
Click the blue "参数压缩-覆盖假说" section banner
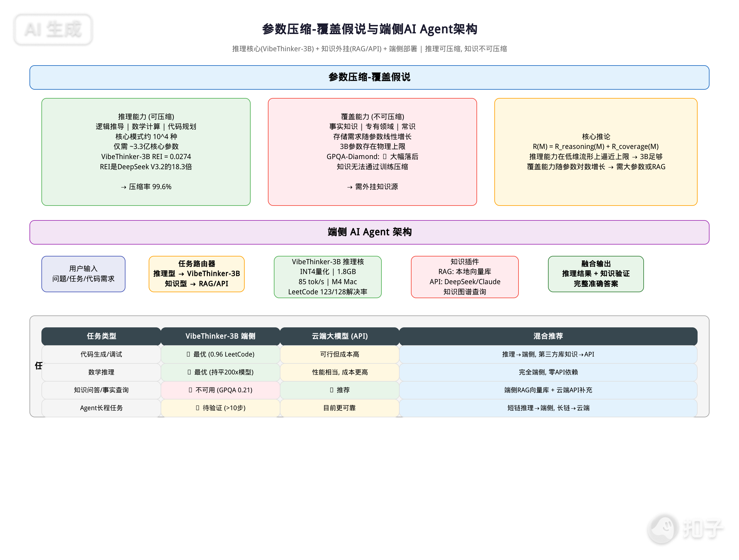tap(369, 77)
